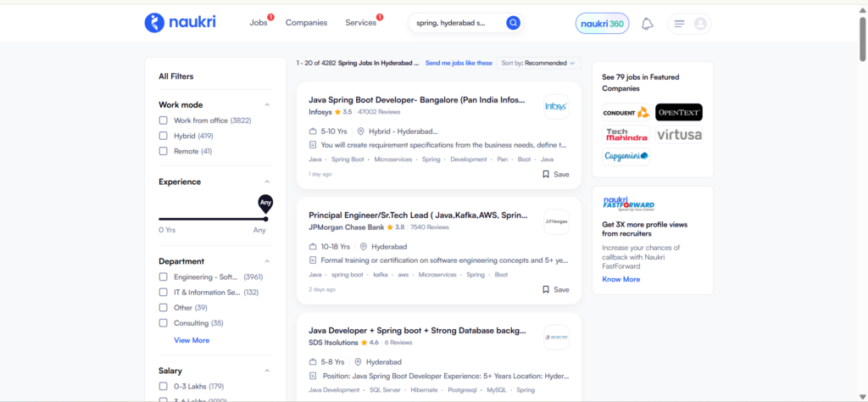Open the Companies menu
The image size is (868, 402).
pos(306,23)
